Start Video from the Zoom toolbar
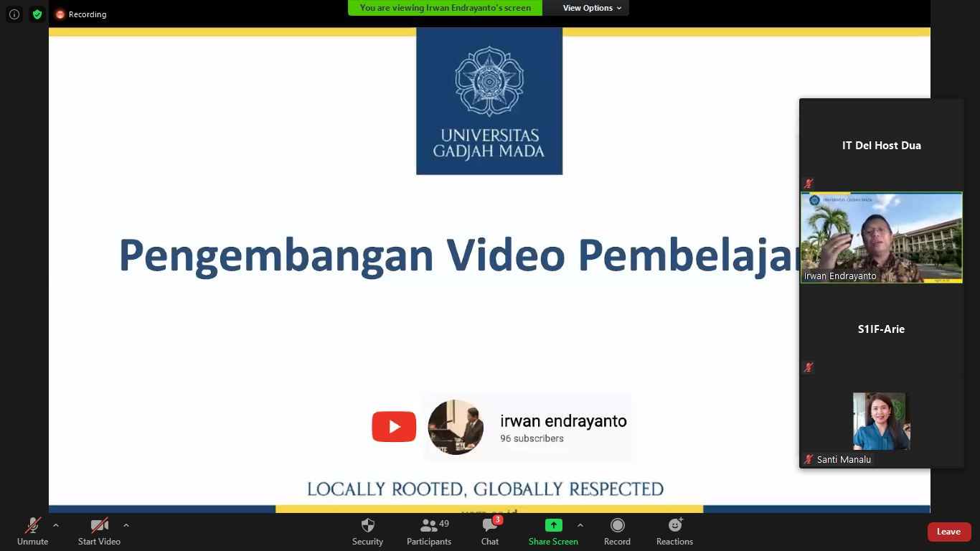Screen dimensions: 980x551 (99, 532)
